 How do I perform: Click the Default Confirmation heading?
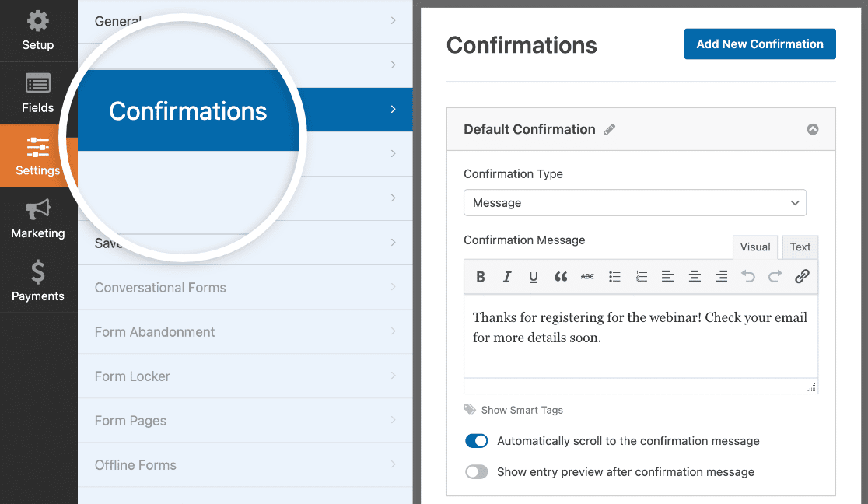529,129
